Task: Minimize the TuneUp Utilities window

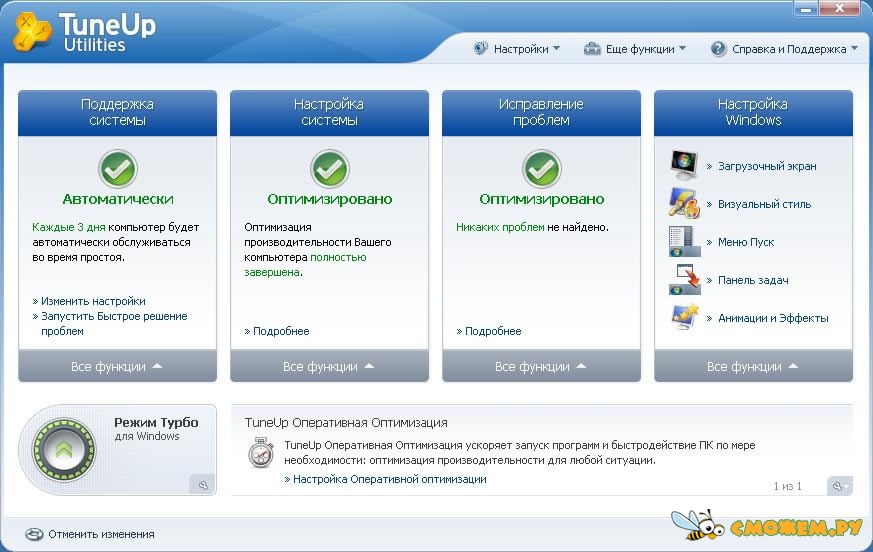Action: point(806,8)
